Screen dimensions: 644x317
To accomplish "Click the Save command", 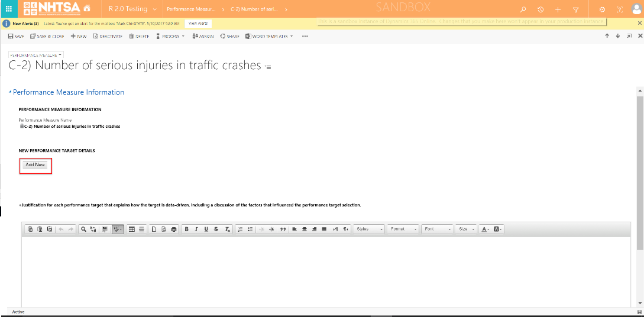I will tap(16, 36).
